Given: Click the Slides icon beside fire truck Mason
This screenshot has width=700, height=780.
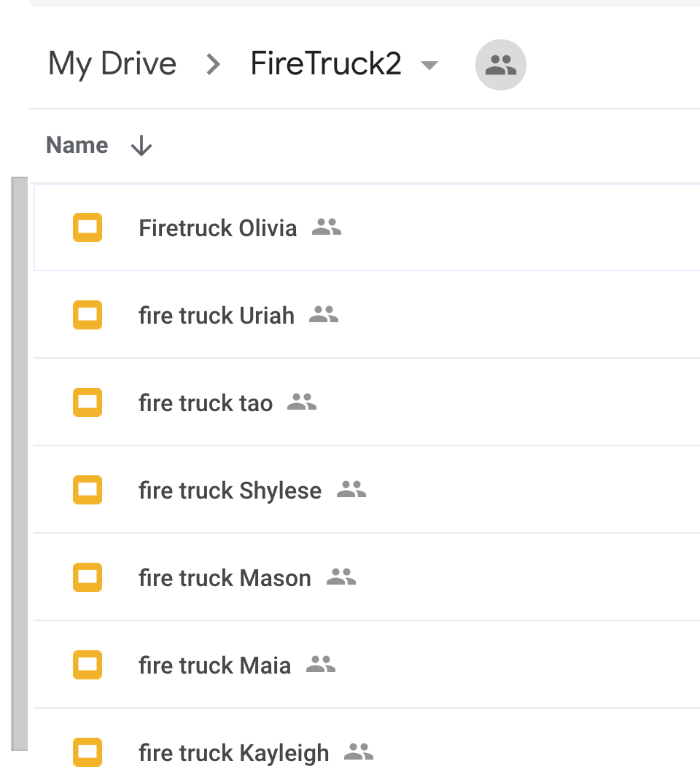Looking at the screenshot, I should coord(87,577).
